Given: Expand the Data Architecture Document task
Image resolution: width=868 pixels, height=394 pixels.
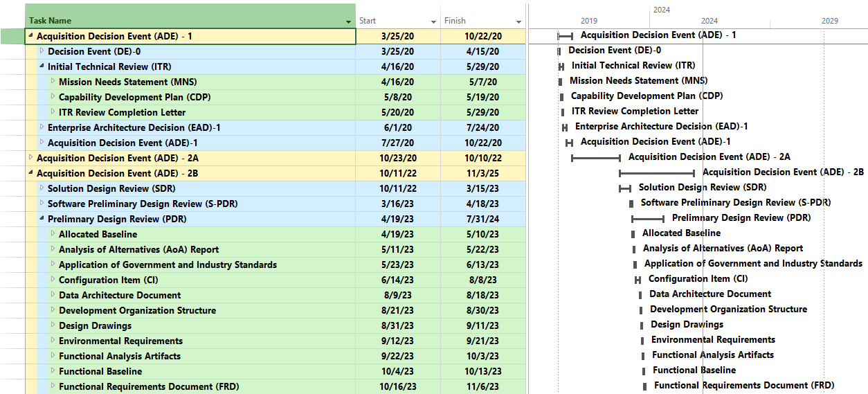Looking at the screenshot, I should (53, 295).
